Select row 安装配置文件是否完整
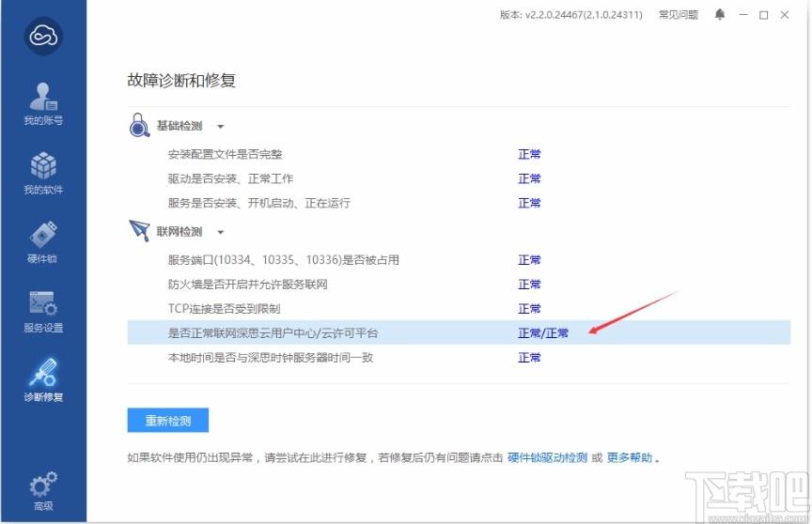812x524 pixels. pos(459,154)
